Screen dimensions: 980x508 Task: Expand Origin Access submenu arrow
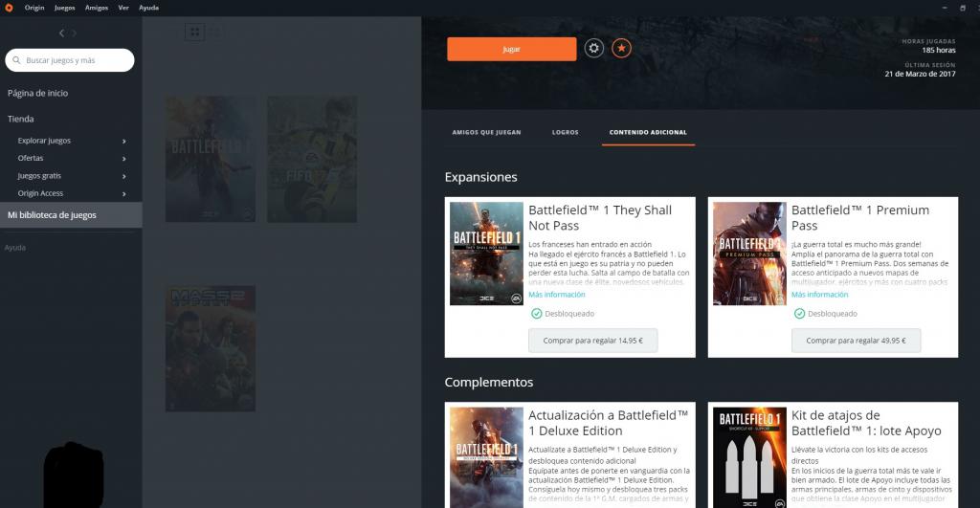click(x=123, y=193)
